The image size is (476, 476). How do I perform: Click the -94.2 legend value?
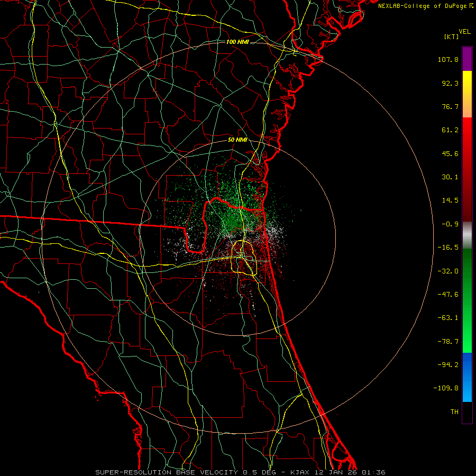coord(448,365)
